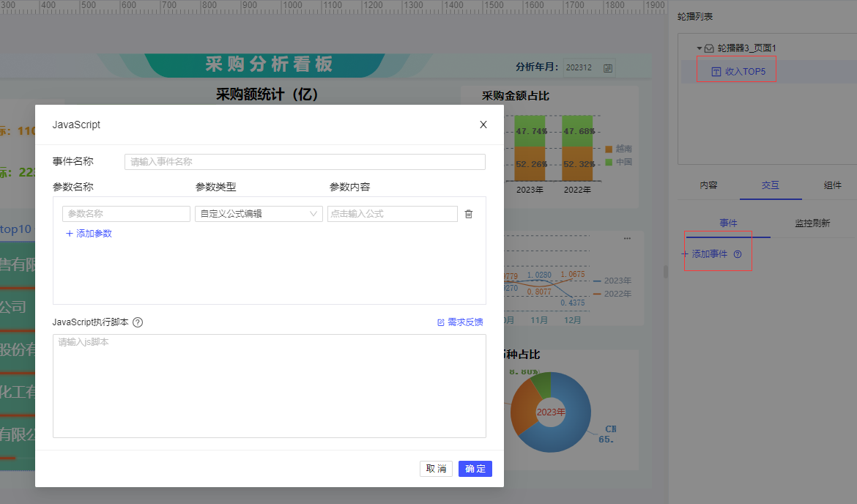
Task: Cancel the dialog with 取消
Action: [x=436, y=468]
